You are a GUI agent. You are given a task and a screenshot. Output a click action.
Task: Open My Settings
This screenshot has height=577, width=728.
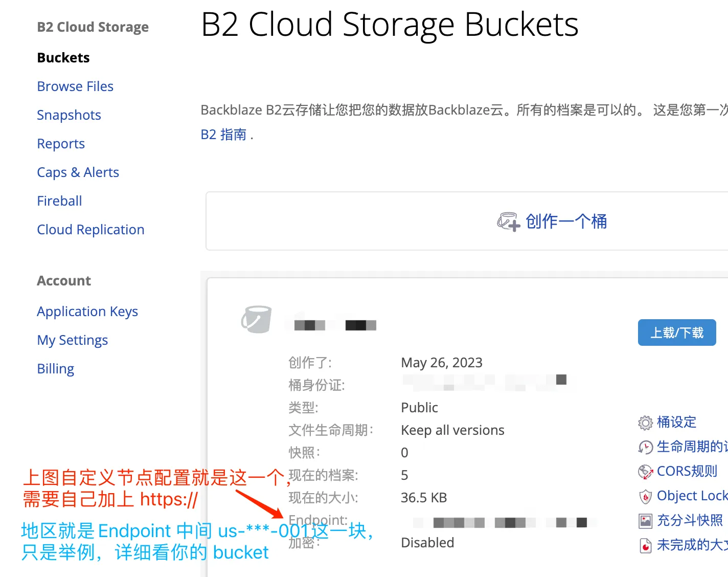pos(72,340)
